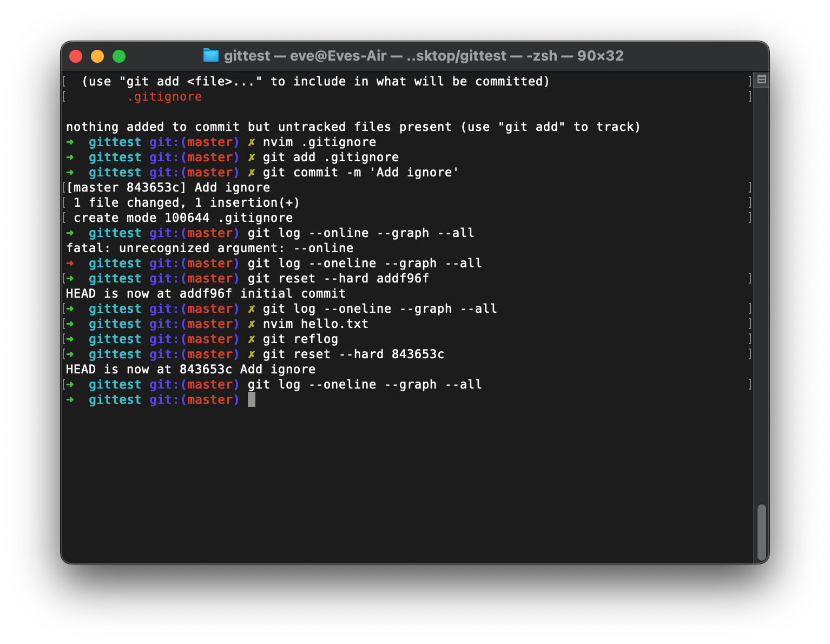Click 'create mode 100644 .gitignore' line
This screenshot has height=644, width=830.
(183, 218)
